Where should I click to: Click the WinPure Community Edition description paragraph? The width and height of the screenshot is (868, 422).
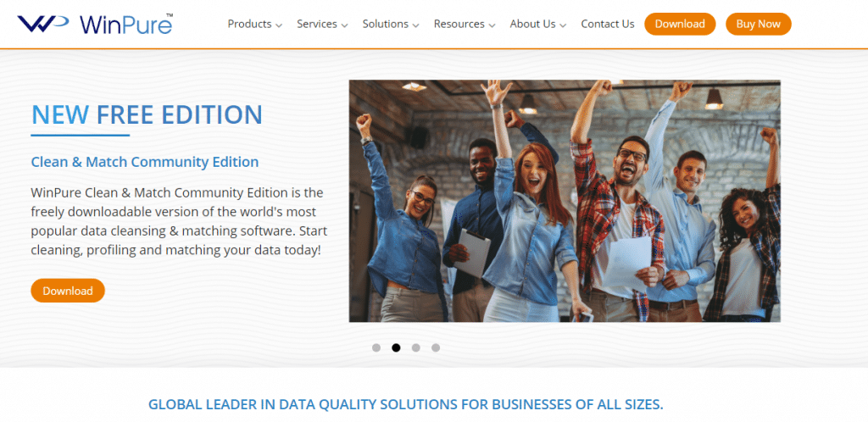(x=179, y=221)
